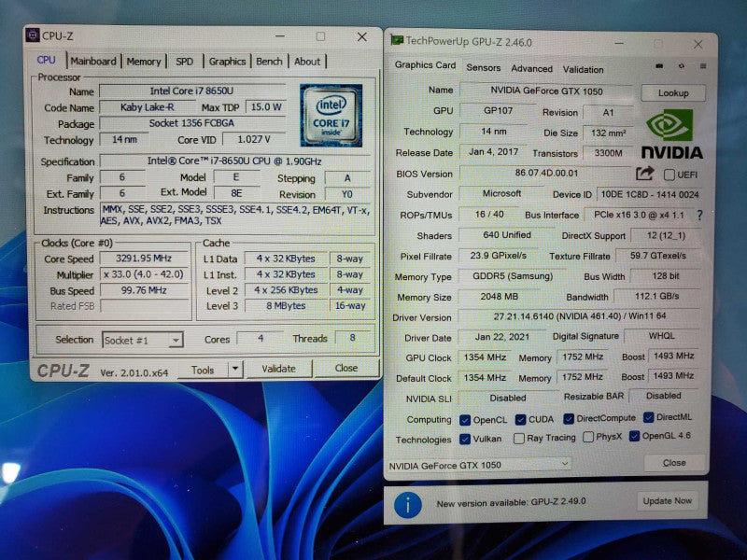
Task: Open the NVIDIA GeForce GTX 1050 GPU selector
Action: tap(479, 465)
